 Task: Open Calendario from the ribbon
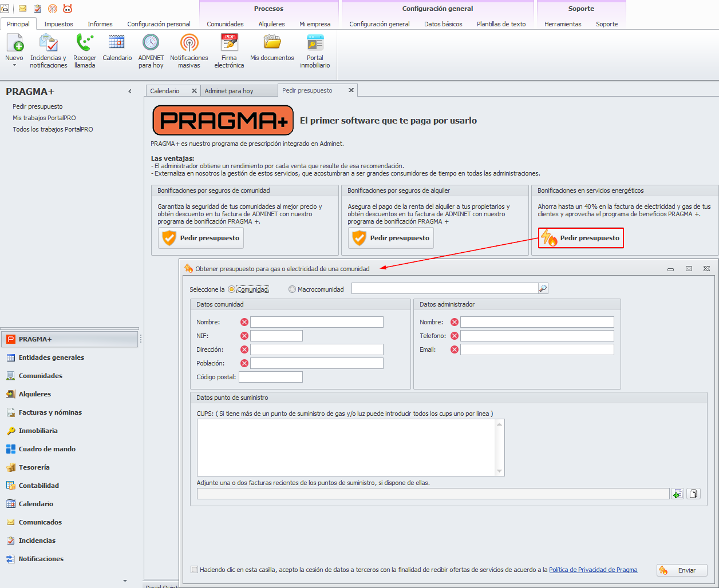(x=117, y=48)
